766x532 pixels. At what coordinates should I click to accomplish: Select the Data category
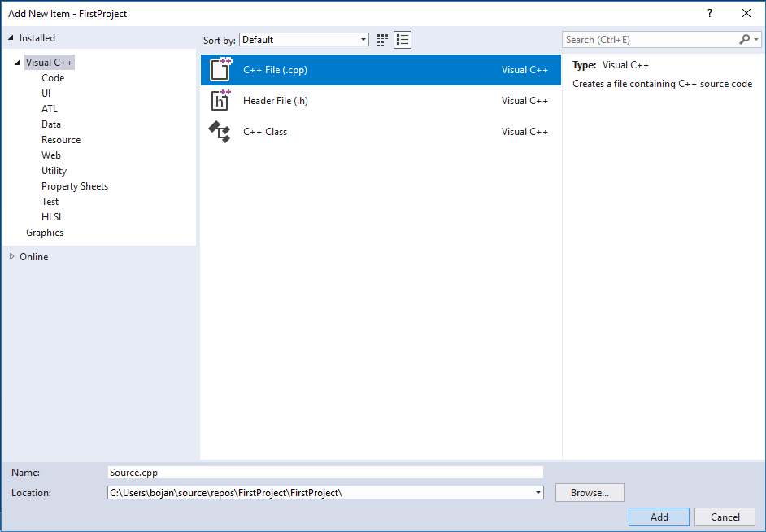coord(50,124)
